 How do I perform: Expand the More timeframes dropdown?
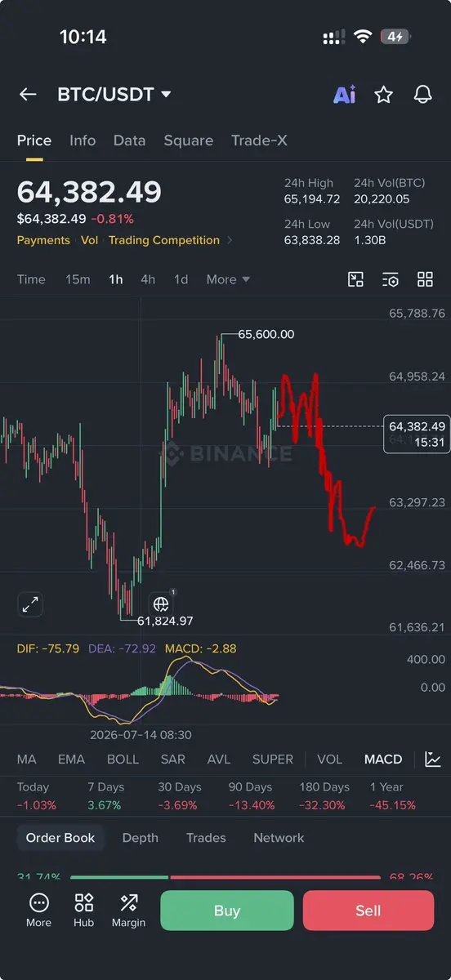click(228, 279)
